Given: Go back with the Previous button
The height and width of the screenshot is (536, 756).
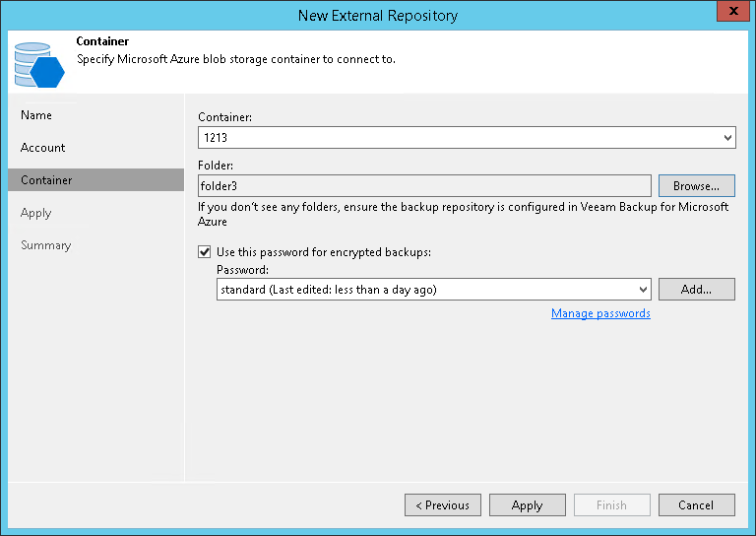Looking at the screenshot, I should point(443,505).
